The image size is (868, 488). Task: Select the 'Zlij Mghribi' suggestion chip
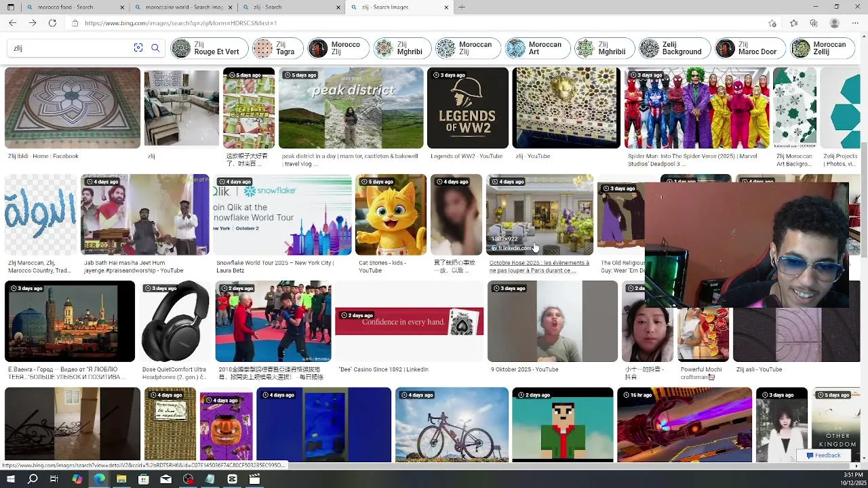tap(401, 48)
